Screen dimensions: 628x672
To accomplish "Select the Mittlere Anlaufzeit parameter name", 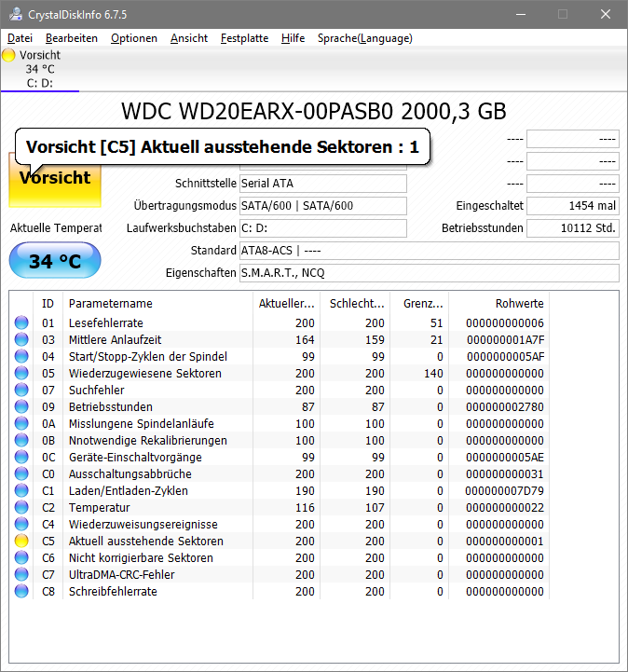I will (x=115, y=339).
